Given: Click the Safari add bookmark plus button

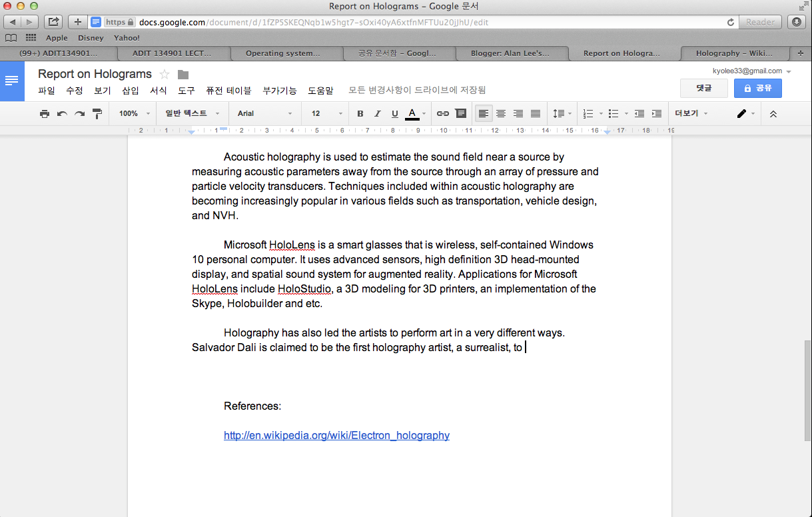Looking at the screenshot, I should [78, 22].
